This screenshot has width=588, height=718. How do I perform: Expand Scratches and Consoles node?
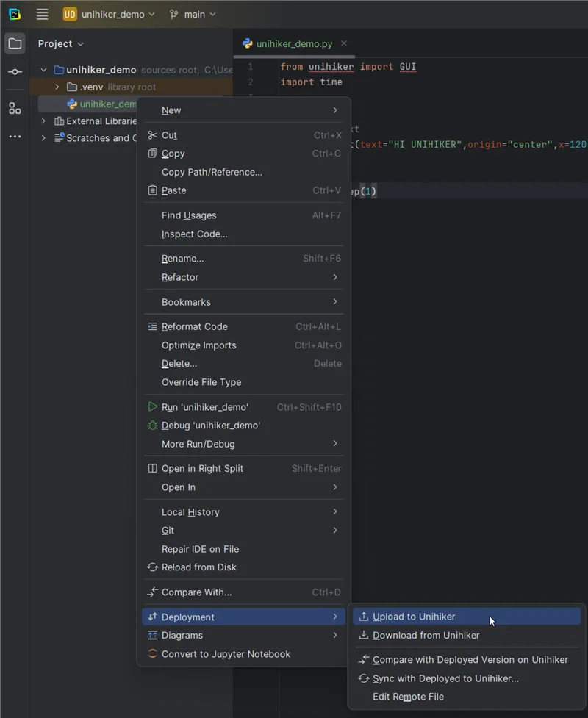tap(43, 138)
